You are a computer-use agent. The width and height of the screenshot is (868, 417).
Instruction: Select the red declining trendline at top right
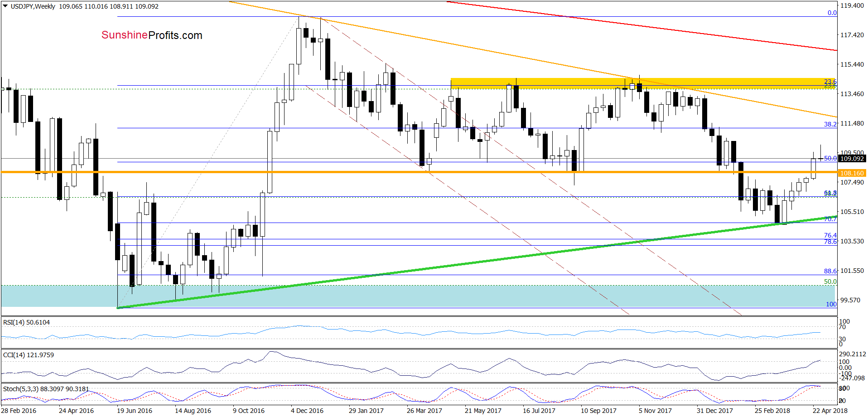pos(641,26)
